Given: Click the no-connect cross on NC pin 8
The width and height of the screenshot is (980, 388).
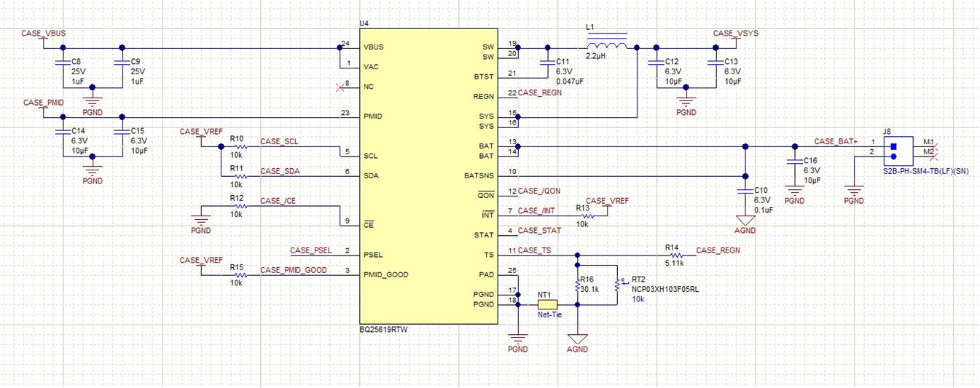Looking at the screenshot, I should (337, 87).
